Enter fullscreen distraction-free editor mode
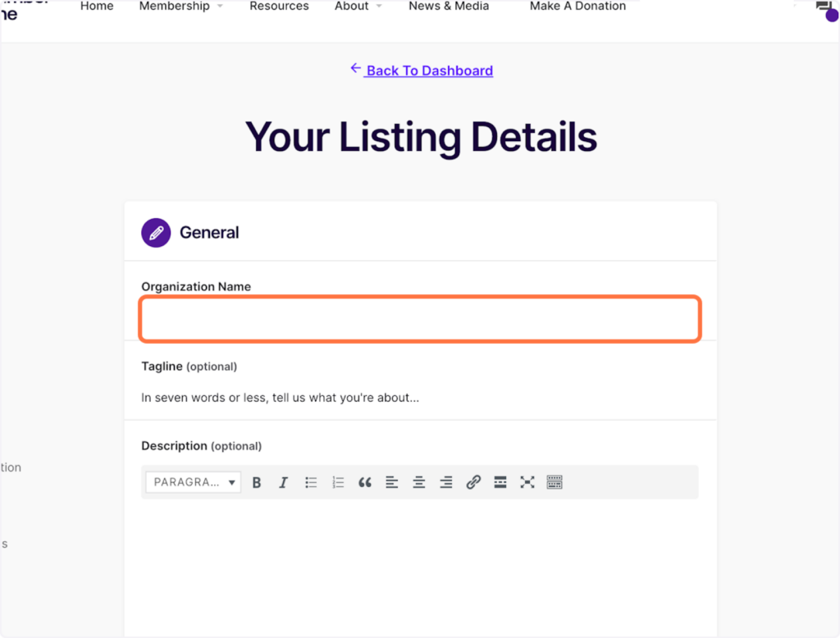Screen dimensions: 840x638 coord(527,482)
